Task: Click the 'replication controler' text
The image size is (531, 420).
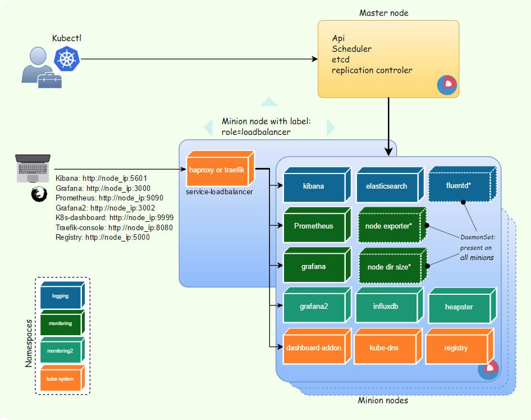Action: click(x=372, y=70)
